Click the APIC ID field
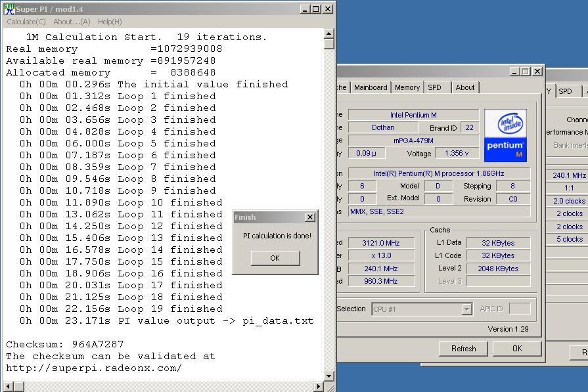 (x=520, y=309)
